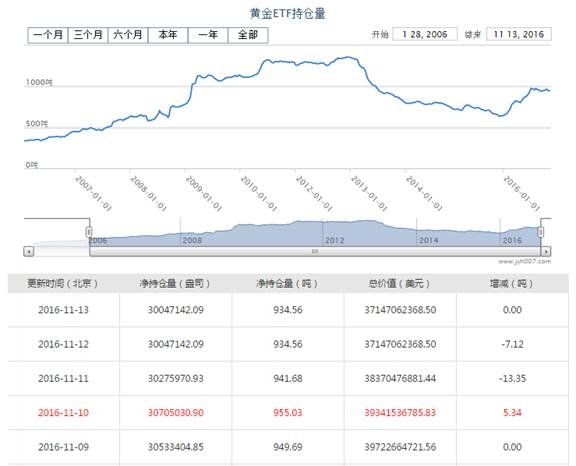The height and width of the screenshot is (466, 576).
Task: Click the chart title 黄金ETF持仓量
Action: coord(288,14)
